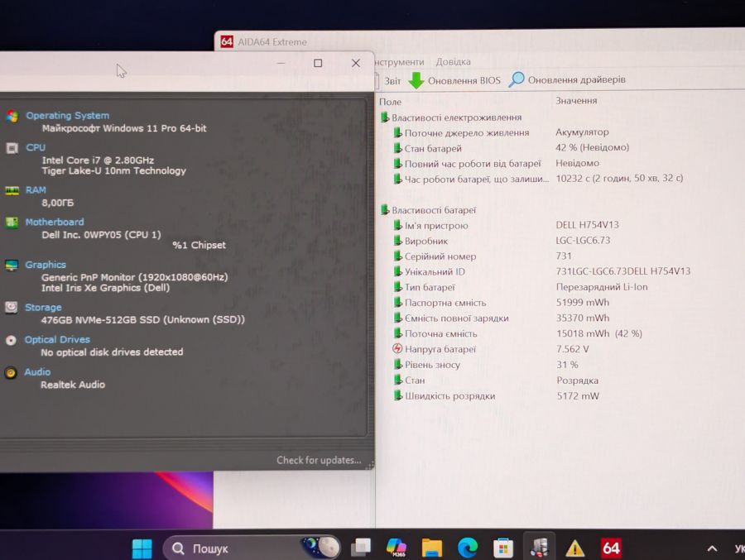Click the Operating System icon in Speccy
The height and width of the screenshot is (560, 745).
click(x=12, y=116)
